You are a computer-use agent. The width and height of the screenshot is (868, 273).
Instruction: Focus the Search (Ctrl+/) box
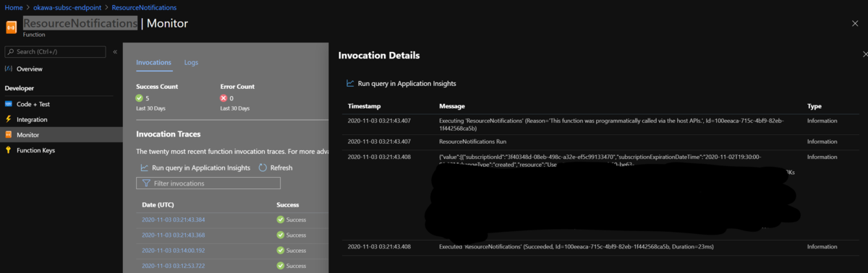(x=55, y=52)
